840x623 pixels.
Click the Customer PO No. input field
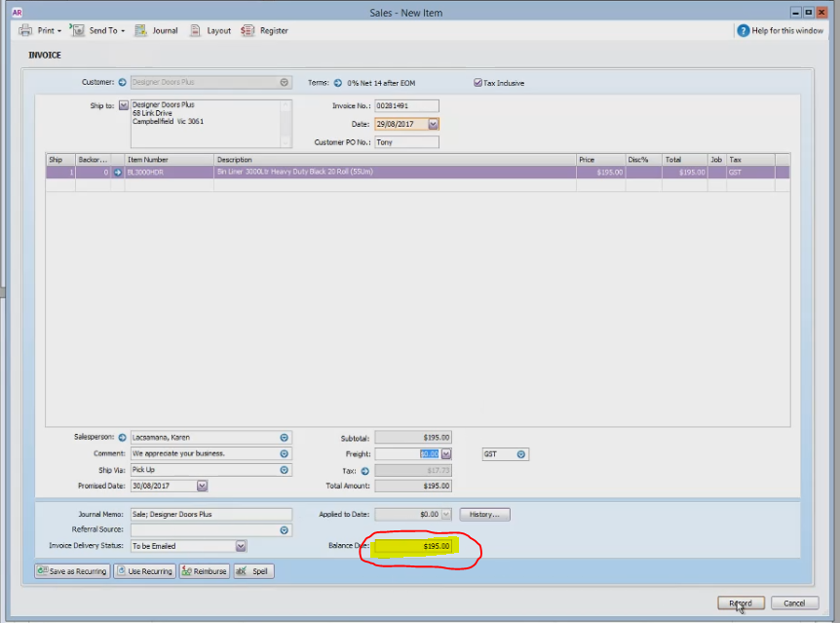[406, 142]
